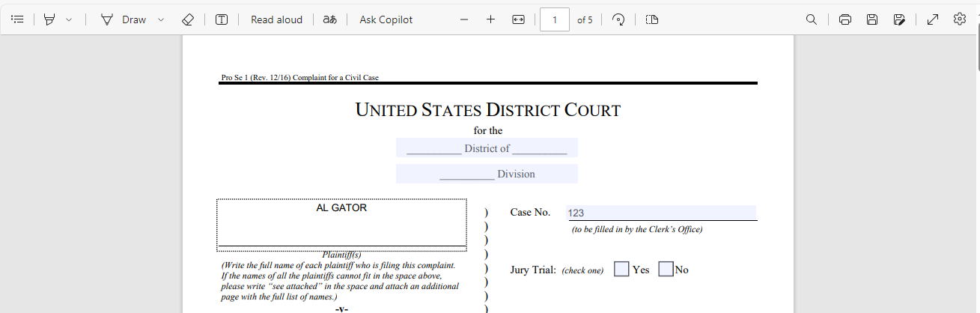
Task: Click the Translate icon
Action: [x=329, y=19]
